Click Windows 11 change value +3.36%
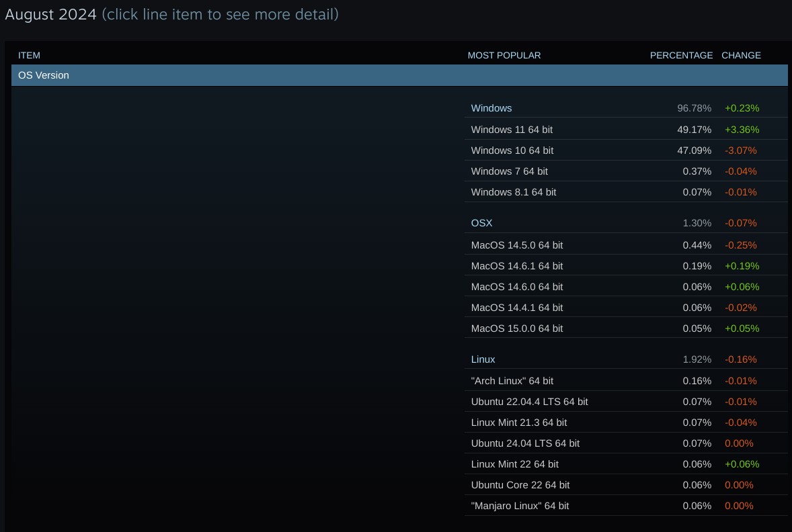The image size is (792, 532). (742, 129)
